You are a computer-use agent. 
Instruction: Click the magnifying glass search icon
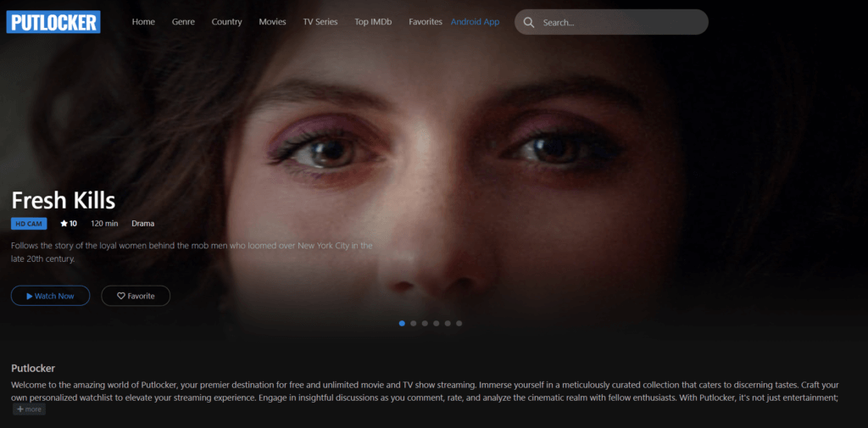pyautogui.click(x=529, y=22)
